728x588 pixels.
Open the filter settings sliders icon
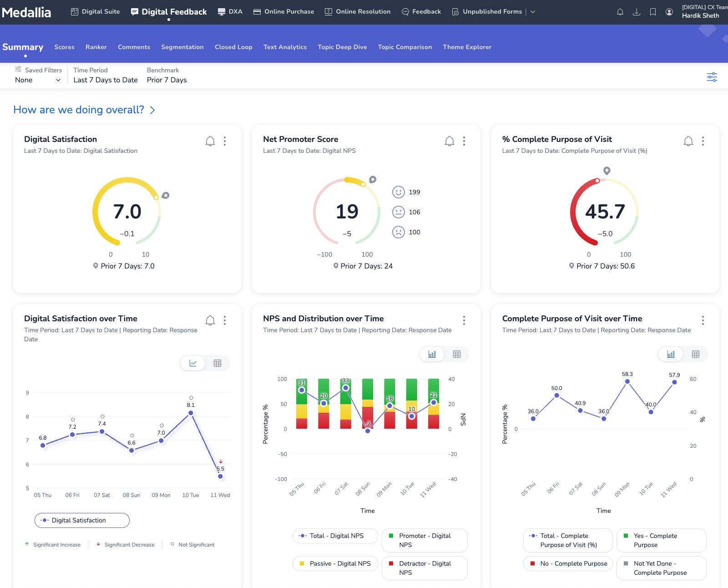coord(712,77)
